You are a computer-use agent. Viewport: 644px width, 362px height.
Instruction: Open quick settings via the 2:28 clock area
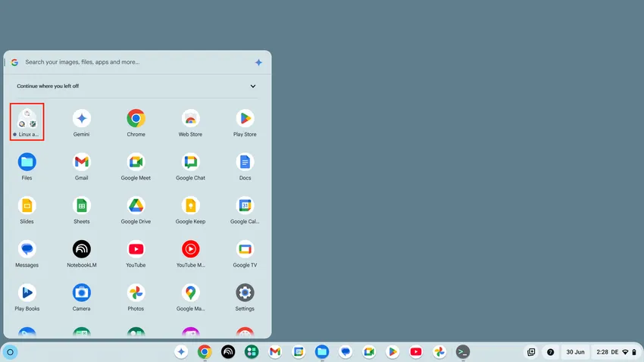tap(616, 351)
